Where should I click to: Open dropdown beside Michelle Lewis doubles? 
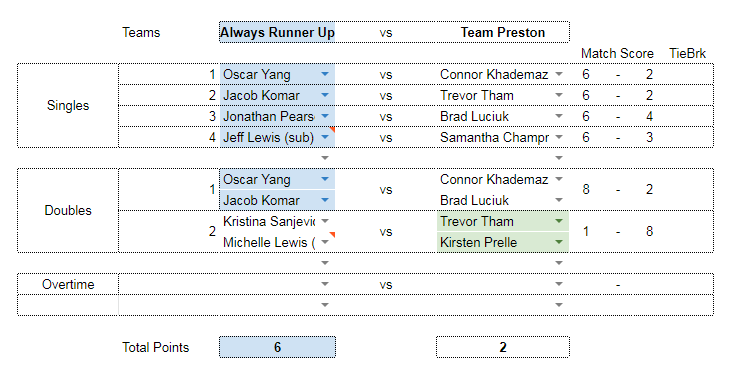tap(325, 242)
